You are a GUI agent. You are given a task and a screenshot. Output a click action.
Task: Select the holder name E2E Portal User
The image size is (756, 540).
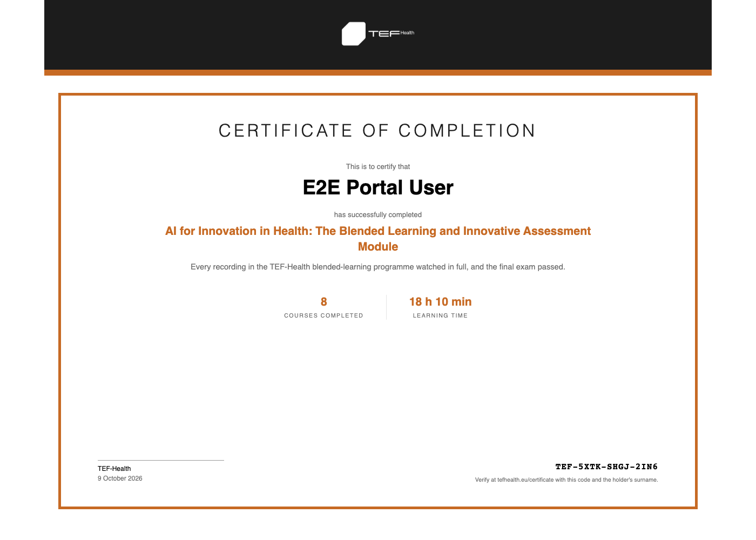click(378, 187)
